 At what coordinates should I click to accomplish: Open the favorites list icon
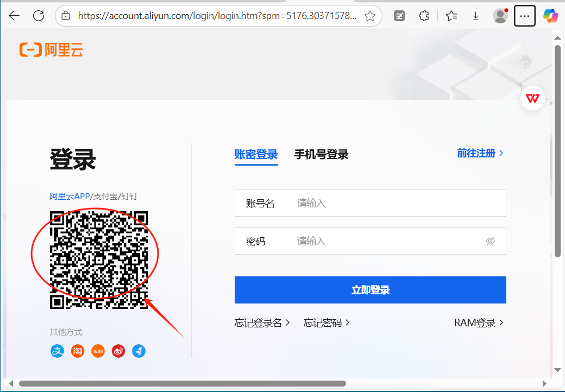tap(451, 16)
